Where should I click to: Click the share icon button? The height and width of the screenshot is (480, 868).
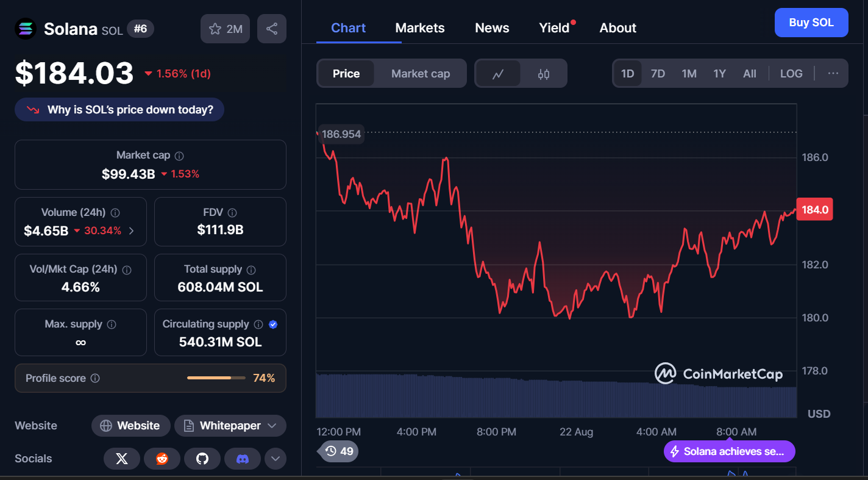272,29
